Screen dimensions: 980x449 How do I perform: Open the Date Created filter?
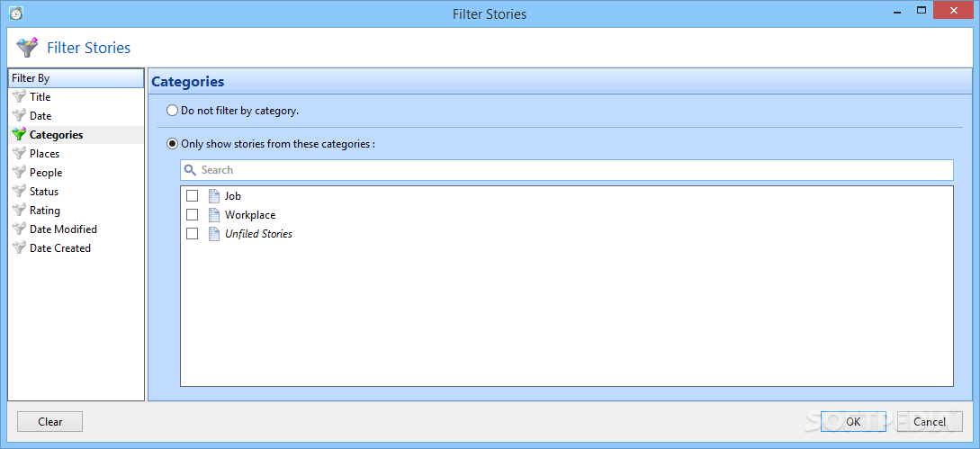click(76, 248)
